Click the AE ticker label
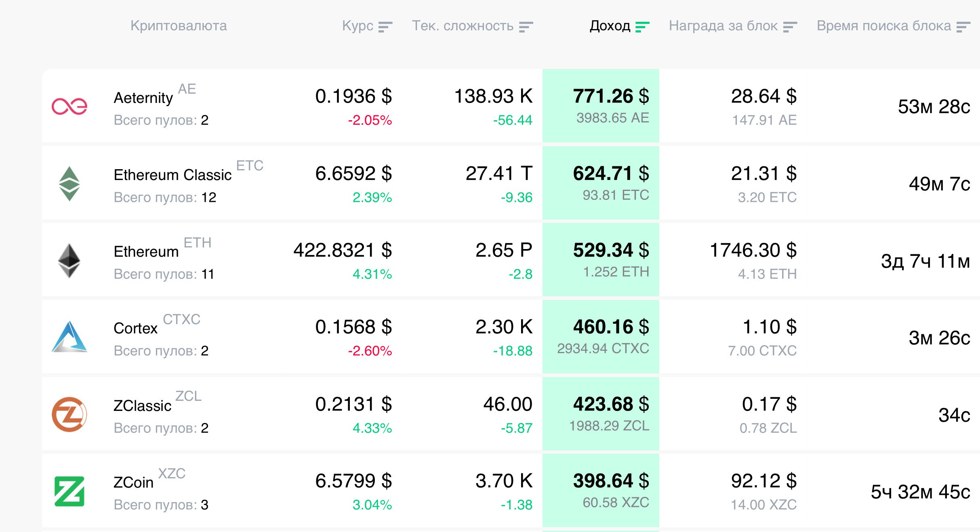The height and width of the screenshot is (532, 980). (x=187, y=89)
